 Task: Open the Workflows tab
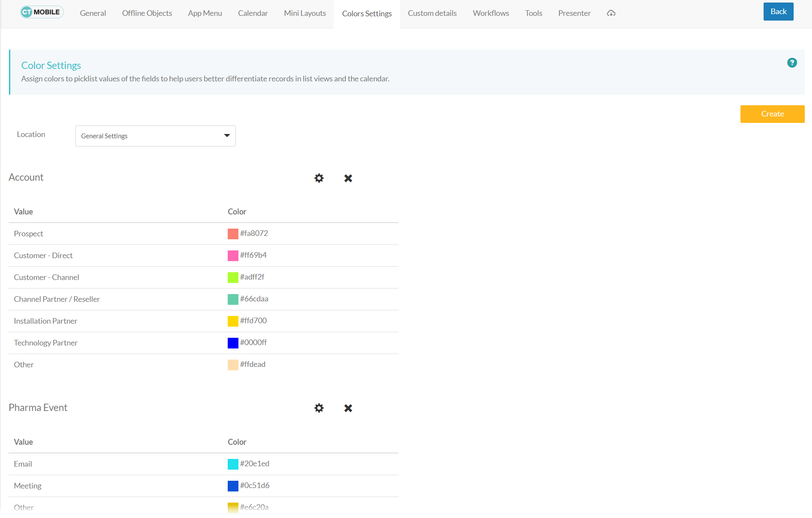pyautogui.click(x=491, y=13)
